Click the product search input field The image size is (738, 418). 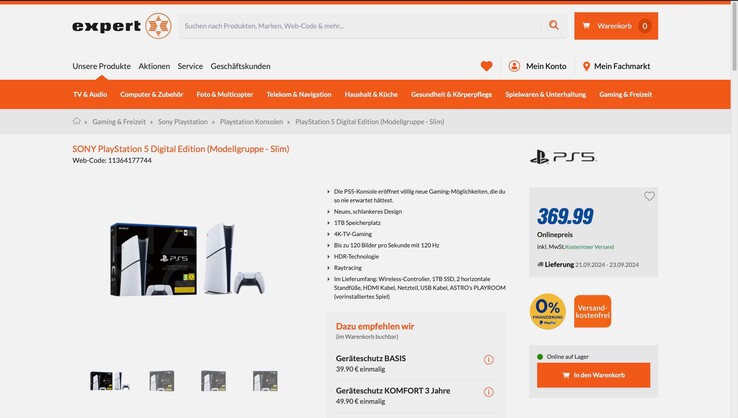[360, 26]
